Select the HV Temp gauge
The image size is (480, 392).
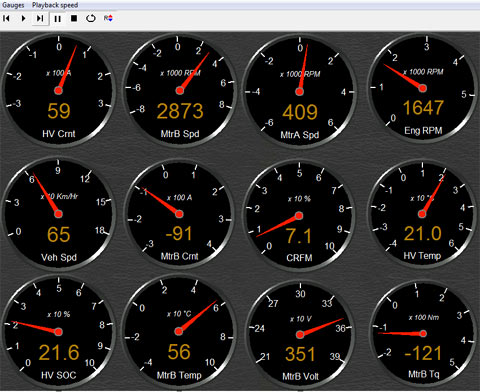coord(422,214)
